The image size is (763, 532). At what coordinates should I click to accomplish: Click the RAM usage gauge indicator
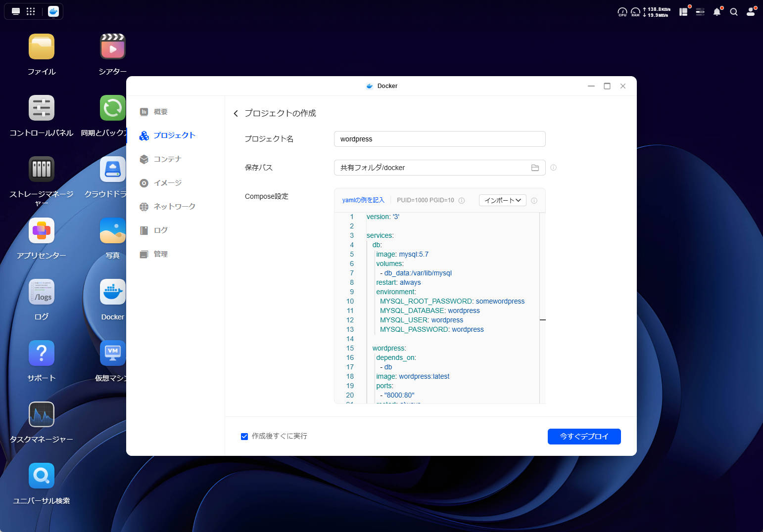point(635,12)
